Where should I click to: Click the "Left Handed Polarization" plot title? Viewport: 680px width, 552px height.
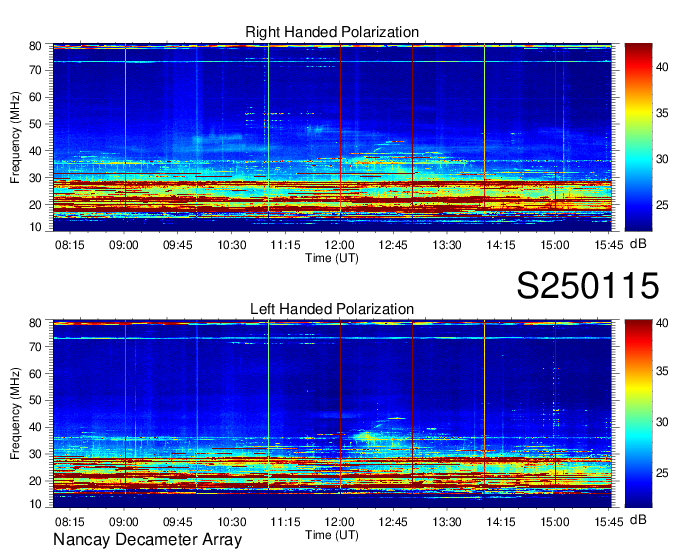332,309
